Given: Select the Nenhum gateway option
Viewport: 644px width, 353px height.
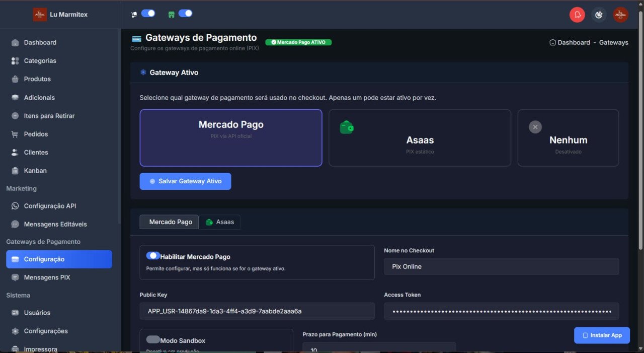Looking at the screenshot, I should [x=568, y=137].
